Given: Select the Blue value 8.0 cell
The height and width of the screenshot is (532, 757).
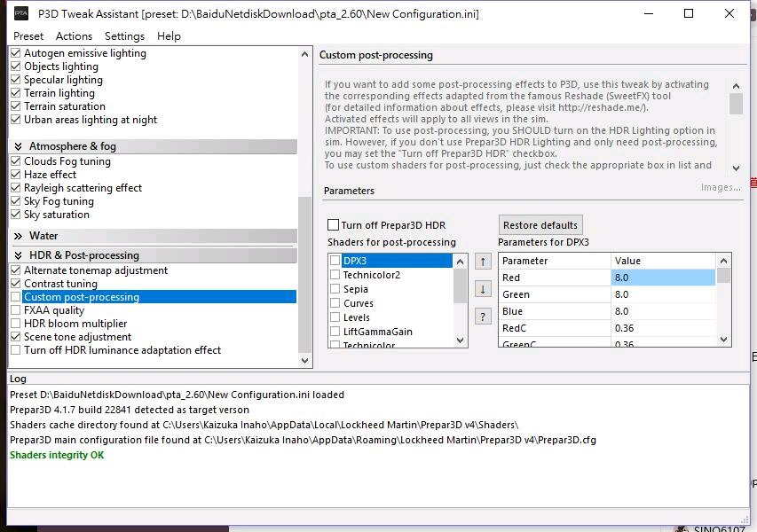Looking at the screenshot, I should 663,311.
